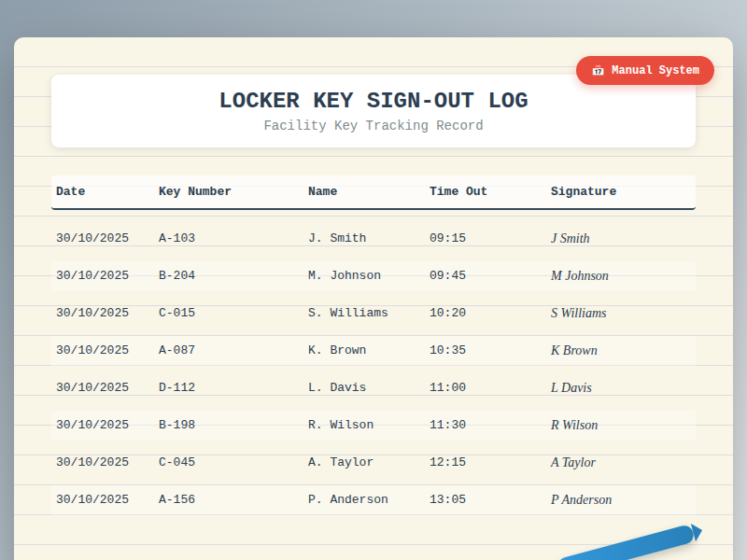The image size is (747, 560).
Task: Click the LOCKER KEY SIGN-OUT LOG title
Action: (x=373, y=100)
